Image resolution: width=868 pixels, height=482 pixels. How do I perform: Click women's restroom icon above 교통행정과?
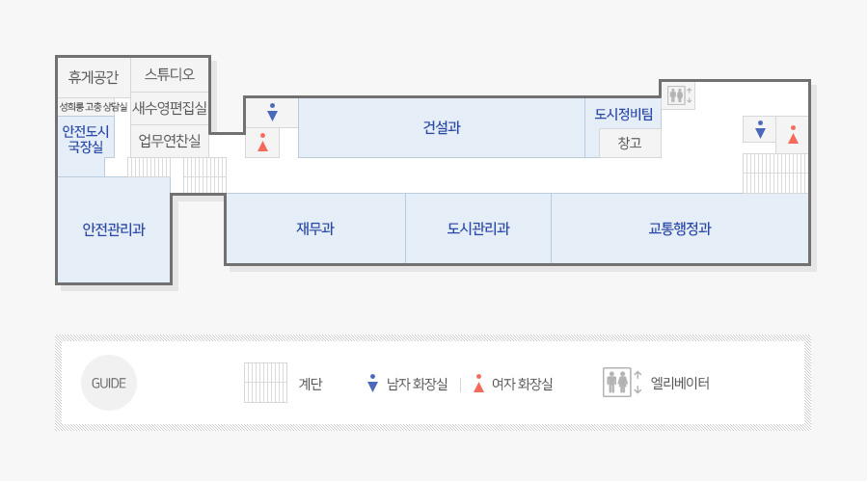coord(793,134)
